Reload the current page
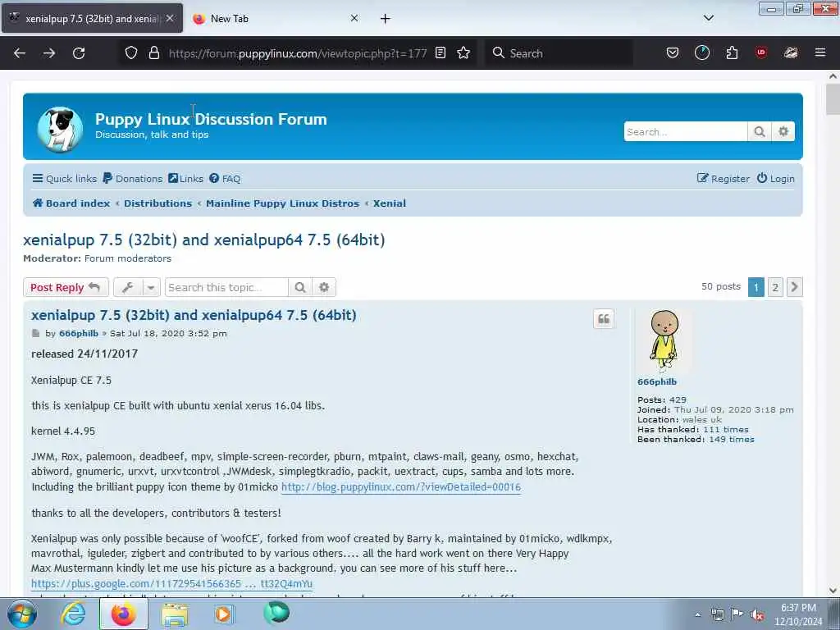The height and width of the screenshot is (630, 840). (x=79, y=53)
